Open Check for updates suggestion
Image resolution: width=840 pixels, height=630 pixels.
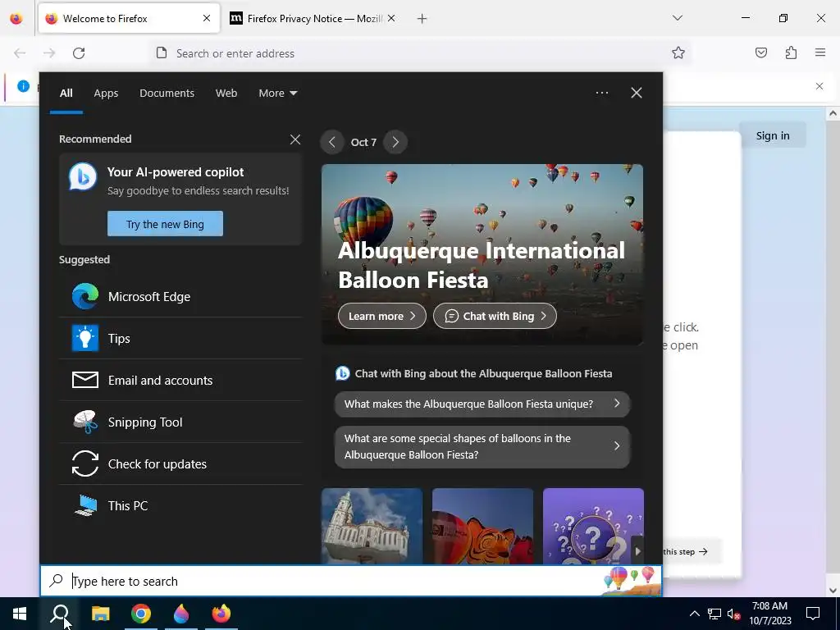coord(180,464)
